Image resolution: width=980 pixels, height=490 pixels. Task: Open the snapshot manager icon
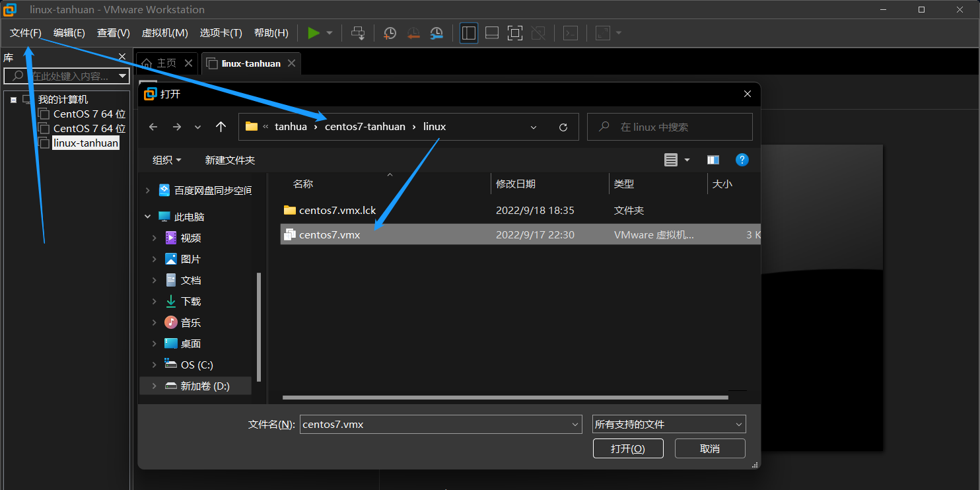coord(437,33)
